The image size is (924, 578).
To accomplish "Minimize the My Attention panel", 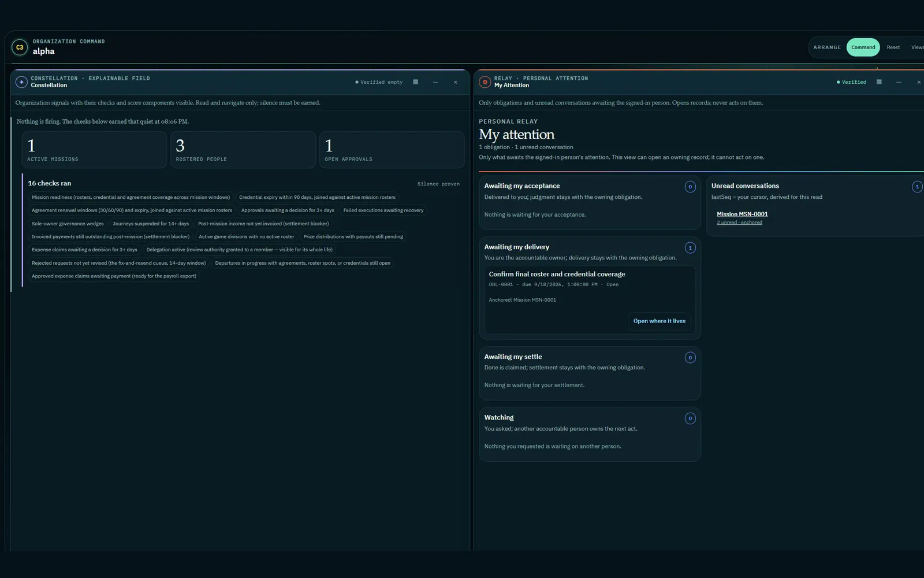I will (899, 82).
